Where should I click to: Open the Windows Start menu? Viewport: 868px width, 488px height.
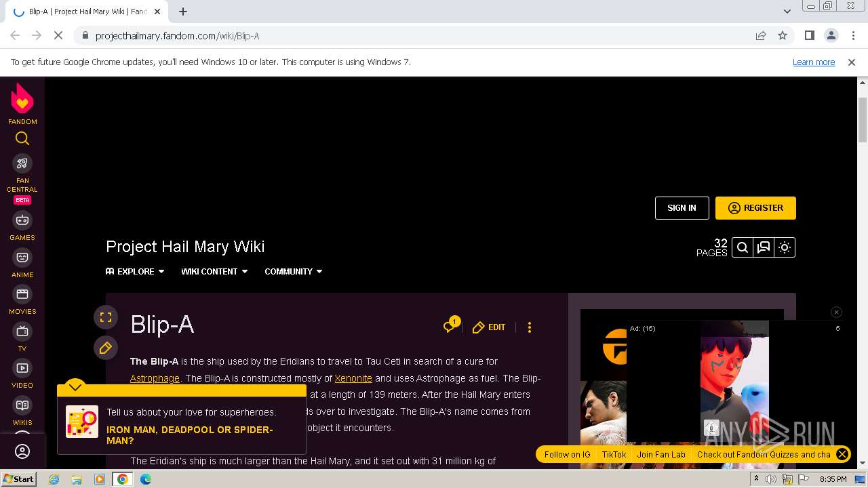[18, 479]
